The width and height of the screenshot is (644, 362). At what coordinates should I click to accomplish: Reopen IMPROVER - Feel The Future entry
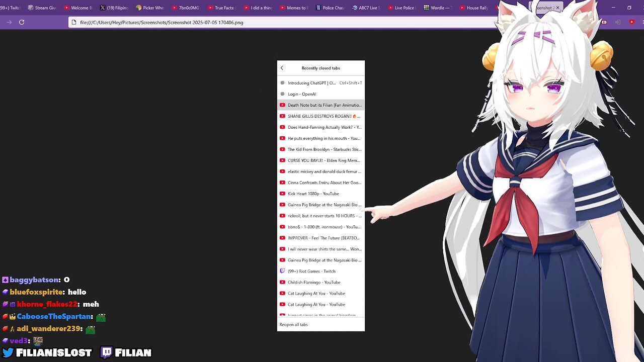point(321,238)
